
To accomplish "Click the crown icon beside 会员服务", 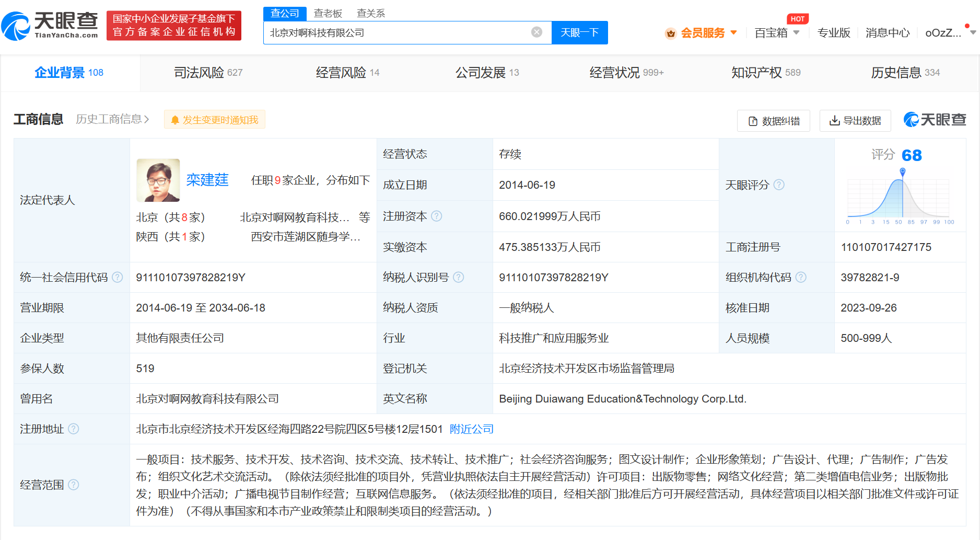I will pyautogui.click(x=671, y=32).
